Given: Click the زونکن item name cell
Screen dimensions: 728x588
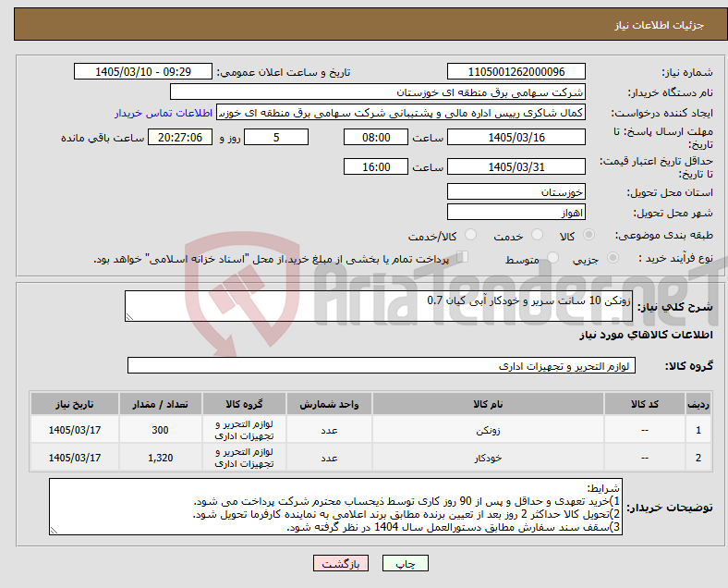Looking at the screenshot, I should [488, 430].
